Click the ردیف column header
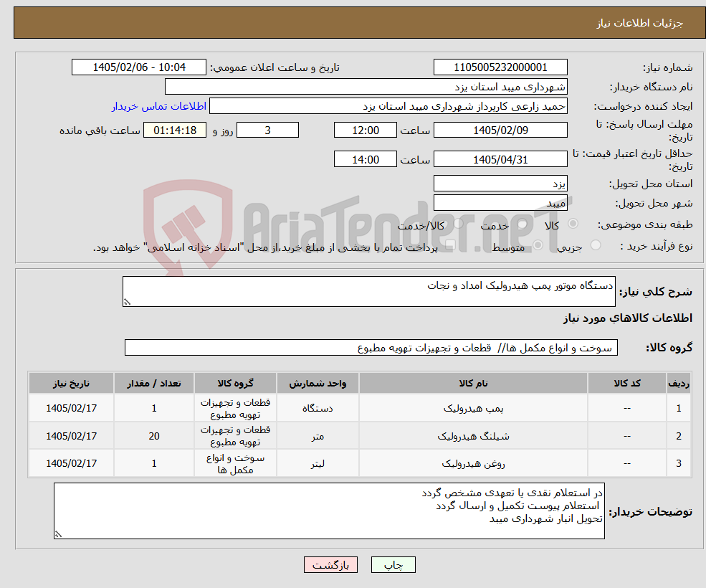The width and height of the screenshot is (706, 588). [679, 383]
